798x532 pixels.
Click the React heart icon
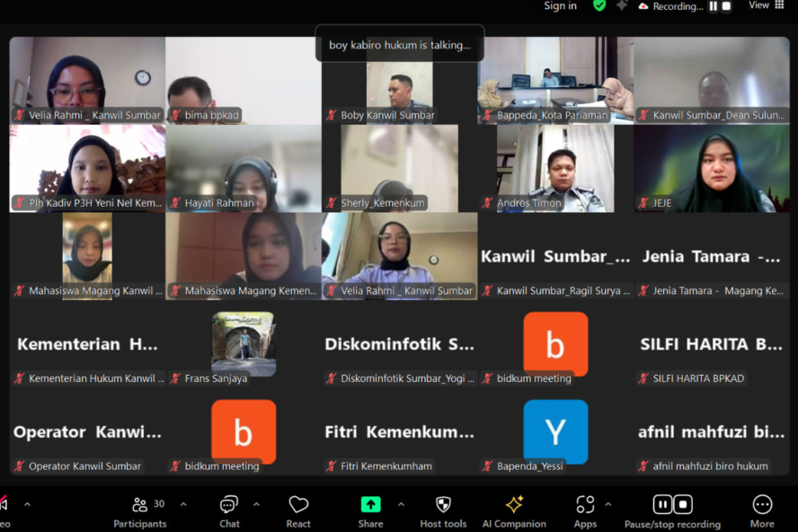298,511
